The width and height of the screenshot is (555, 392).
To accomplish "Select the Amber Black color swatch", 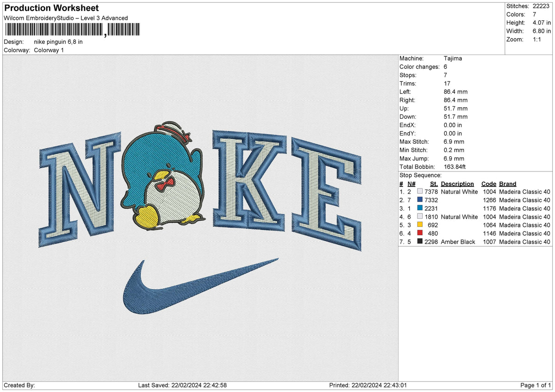I will point(420,241).
